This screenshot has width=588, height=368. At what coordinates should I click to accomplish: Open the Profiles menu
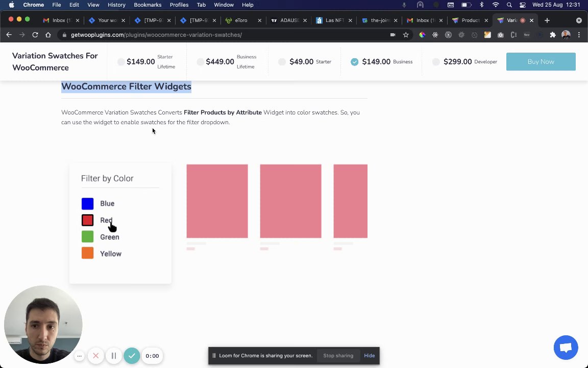click(x=179, y=5)
